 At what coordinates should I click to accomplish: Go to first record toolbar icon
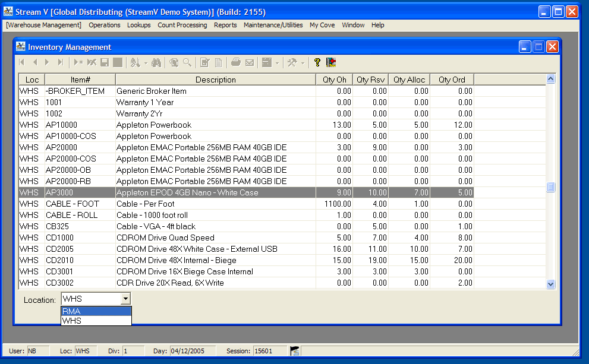(22, 62)
